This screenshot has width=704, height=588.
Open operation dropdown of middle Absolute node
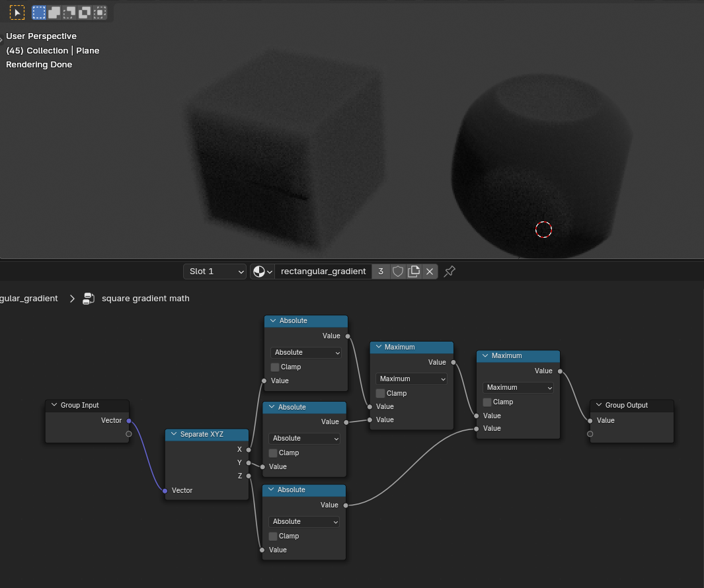[305, 439]
